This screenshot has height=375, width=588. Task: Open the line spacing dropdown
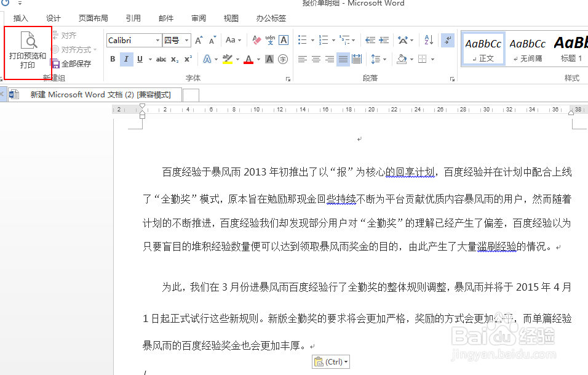[380, 58]
